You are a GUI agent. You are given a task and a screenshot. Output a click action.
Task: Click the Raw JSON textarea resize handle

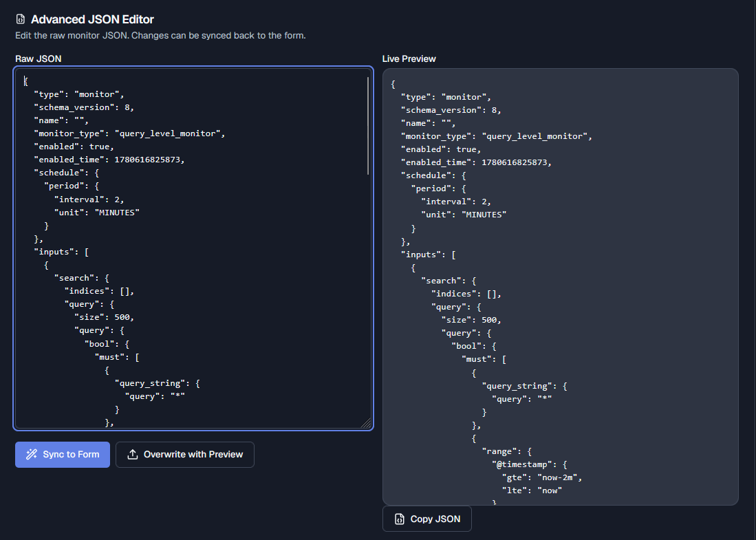click(366, 423)
